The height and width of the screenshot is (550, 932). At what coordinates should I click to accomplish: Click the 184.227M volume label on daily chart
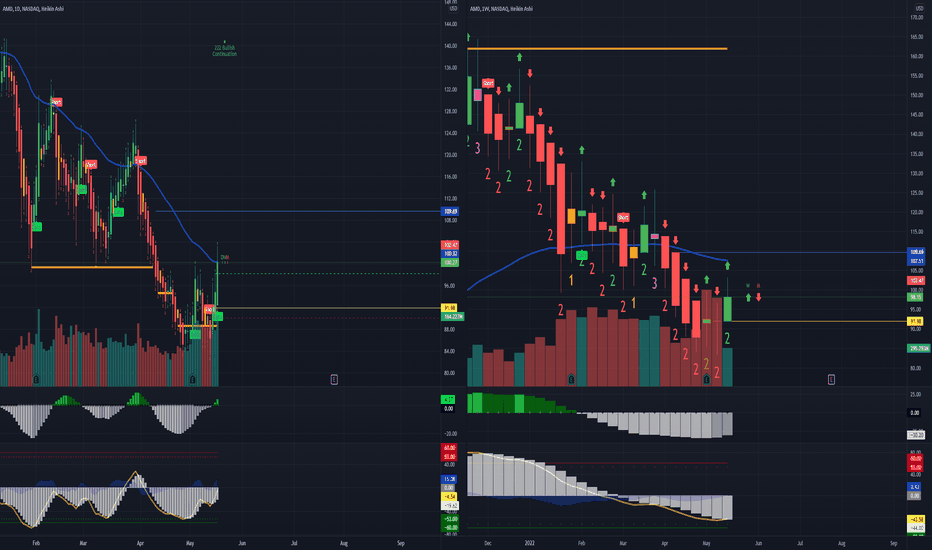click(453, 316)
